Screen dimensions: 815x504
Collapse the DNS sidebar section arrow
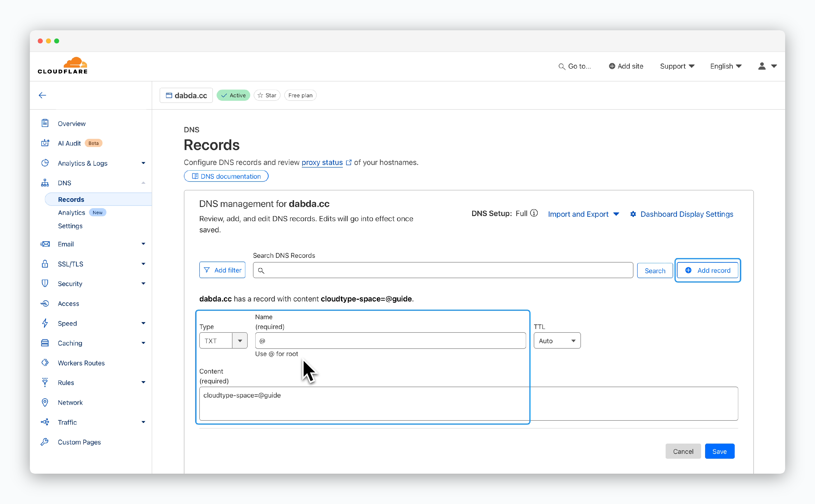coord(143,183)
